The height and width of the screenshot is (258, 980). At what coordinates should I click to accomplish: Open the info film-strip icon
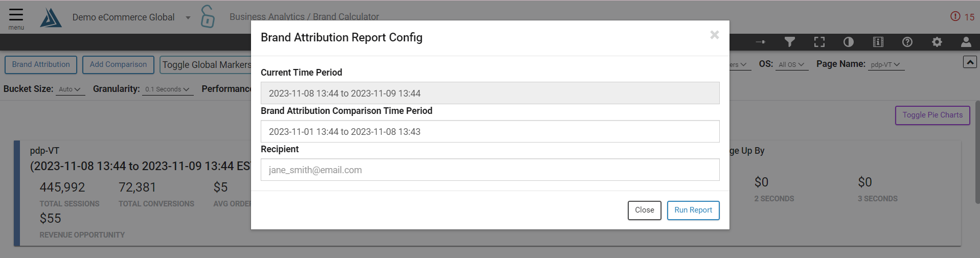(878, 42)
